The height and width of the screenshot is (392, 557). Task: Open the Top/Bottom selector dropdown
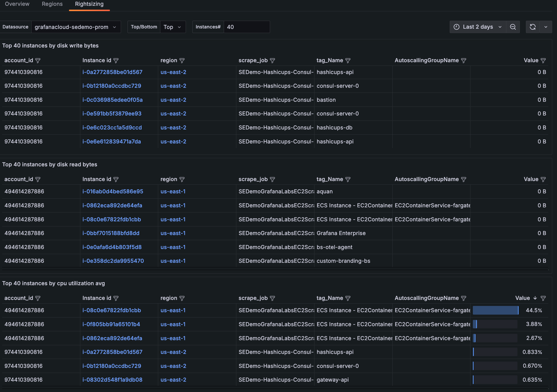(172, 27)
